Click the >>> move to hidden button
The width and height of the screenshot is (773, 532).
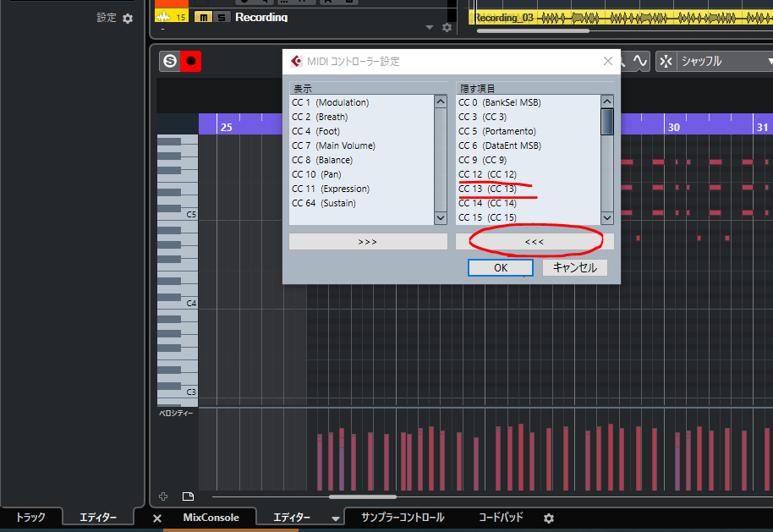click(368, 242)
